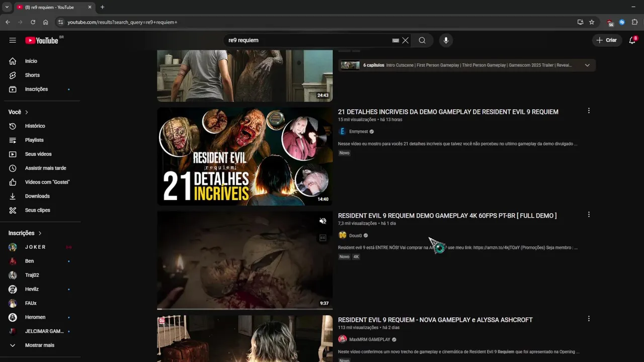
Task: Expand the Inscrições section heading chevron
Action: [x=40, y=233]
